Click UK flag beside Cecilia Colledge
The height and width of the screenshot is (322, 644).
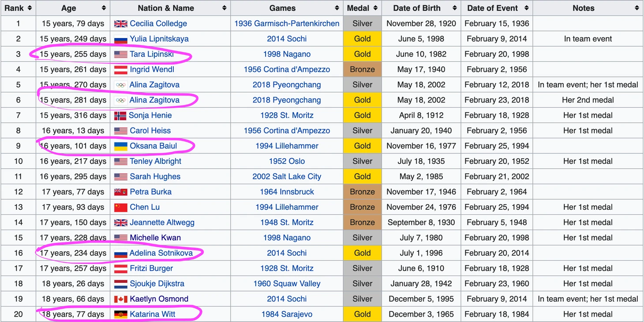(x=120, y=24)
